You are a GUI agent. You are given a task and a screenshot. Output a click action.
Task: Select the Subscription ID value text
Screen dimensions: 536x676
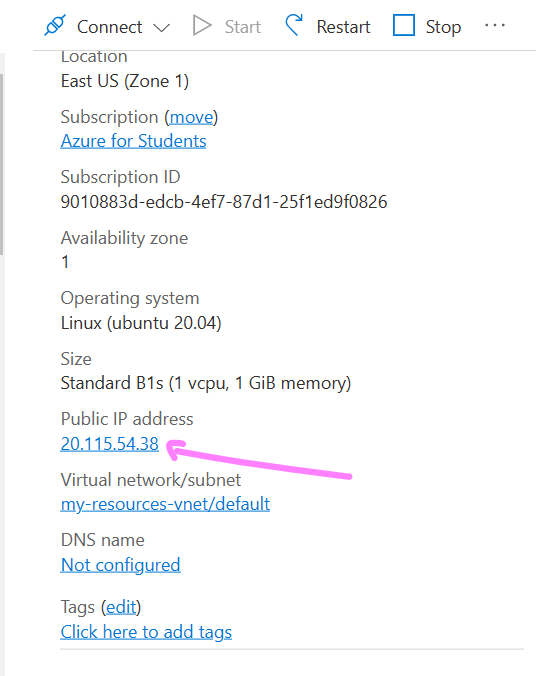(224, 202)
